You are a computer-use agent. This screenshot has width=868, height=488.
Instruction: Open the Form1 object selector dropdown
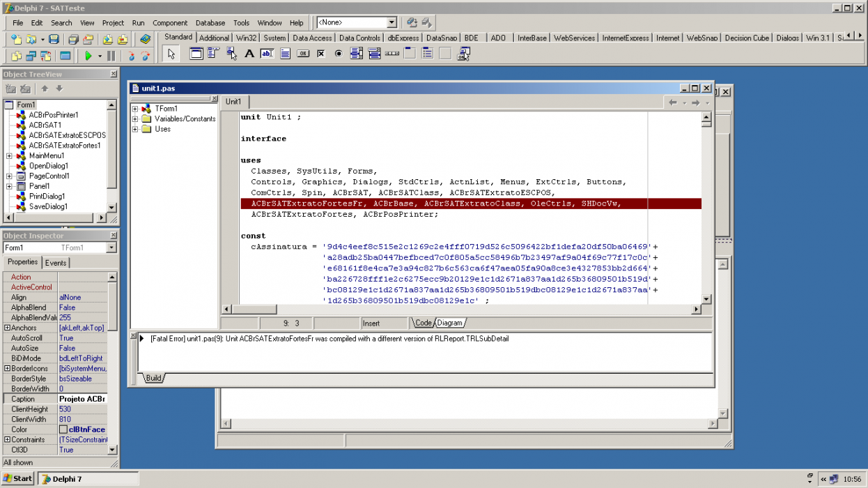click(111, 247)
